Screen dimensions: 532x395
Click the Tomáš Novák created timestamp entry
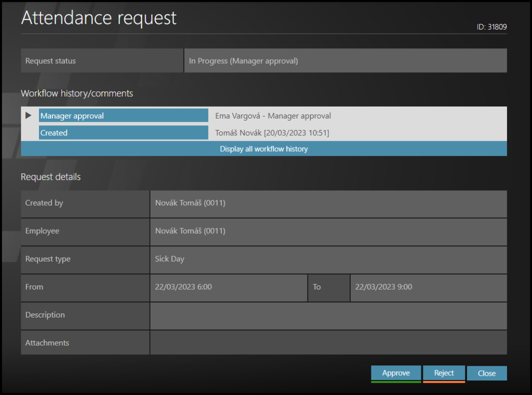click(272, 133)
